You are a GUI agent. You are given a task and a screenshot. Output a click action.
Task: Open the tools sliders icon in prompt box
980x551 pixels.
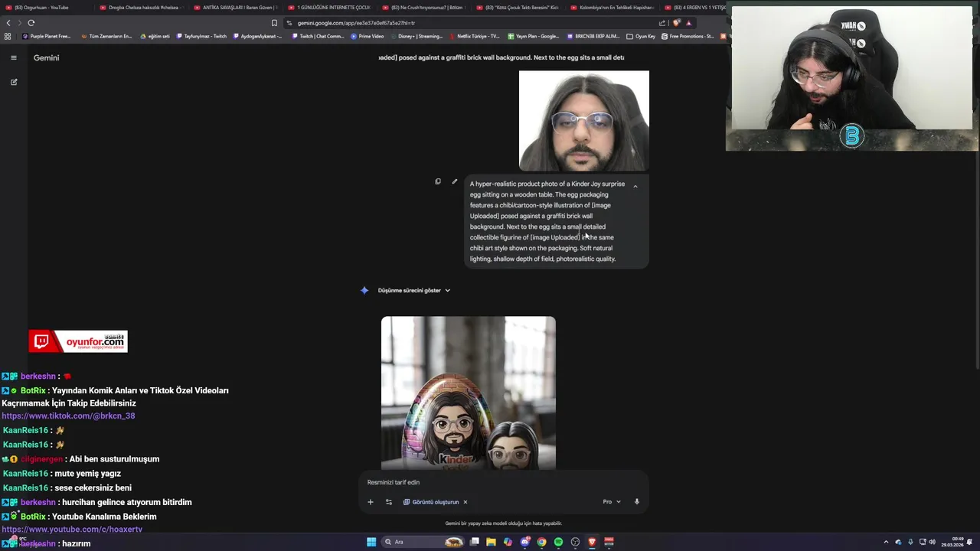[x=389, y=502]
